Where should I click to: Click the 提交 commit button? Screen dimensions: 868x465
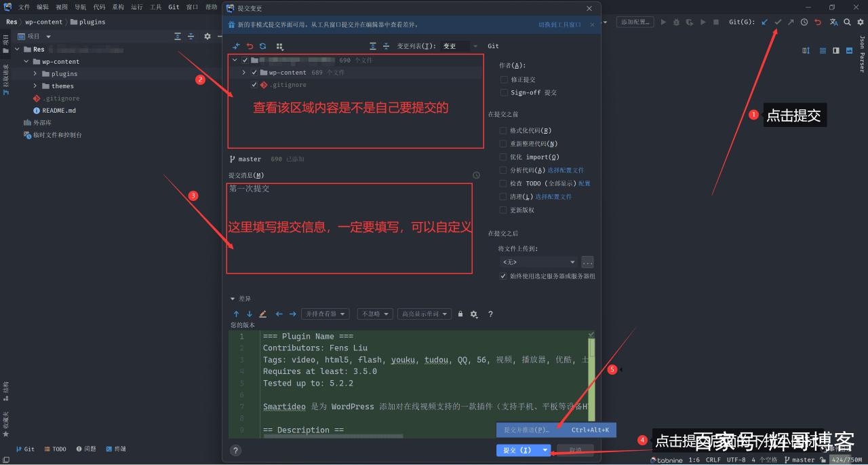tap(517, 450)
